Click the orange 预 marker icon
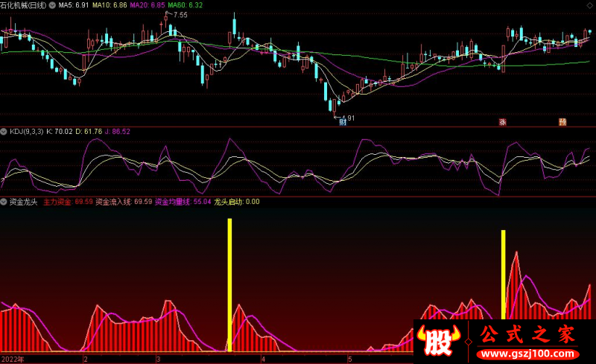Viewport: 596px width, 364px height. (562, 121)
